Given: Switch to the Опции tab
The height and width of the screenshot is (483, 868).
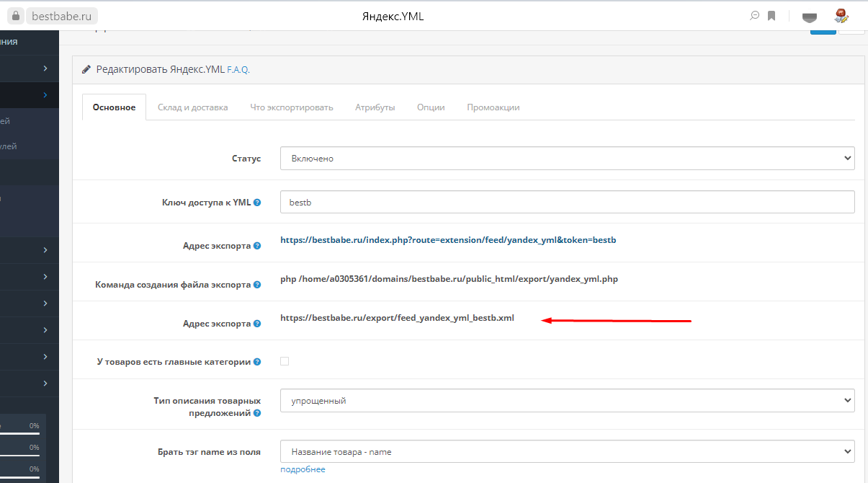Looking at the screenshot, I should (x=431, y=107).
